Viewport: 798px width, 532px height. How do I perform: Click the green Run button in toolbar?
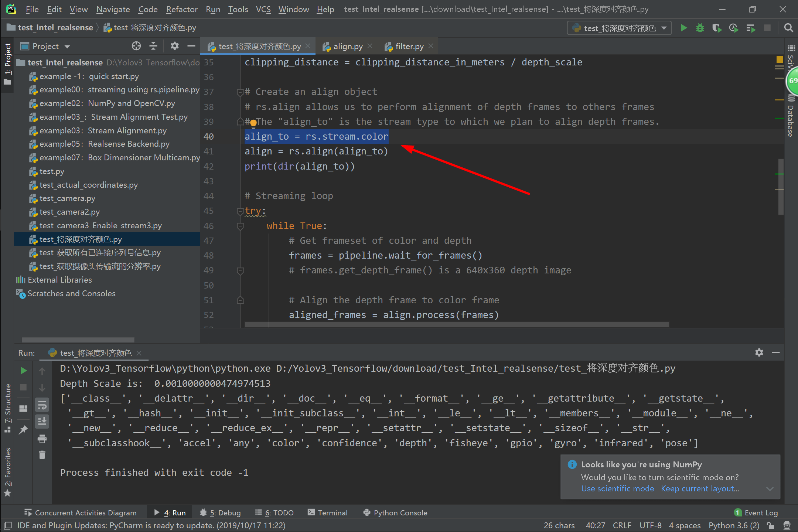(x=683, y=28)
